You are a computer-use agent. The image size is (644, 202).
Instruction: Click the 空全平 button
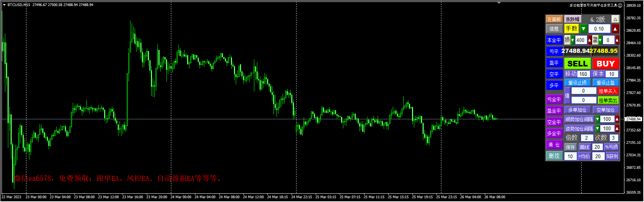[554, 122]
